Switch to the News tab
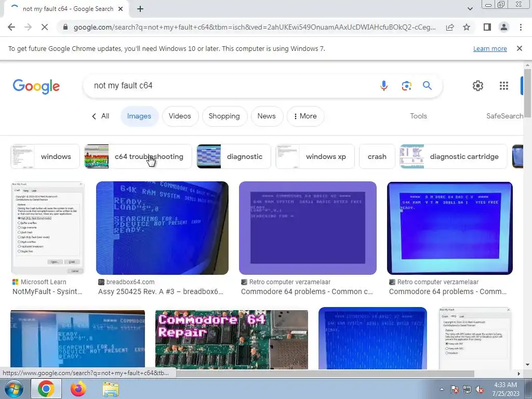 point(267,116)
